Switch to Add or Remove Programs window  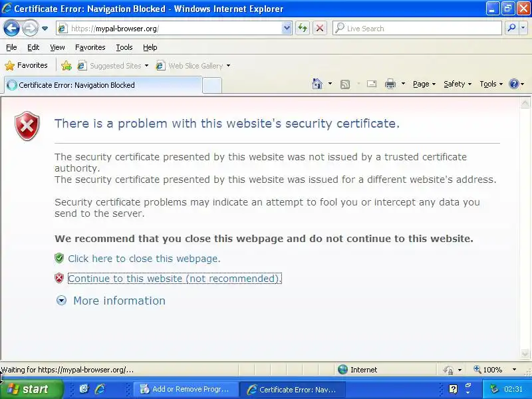click(185, 389)
